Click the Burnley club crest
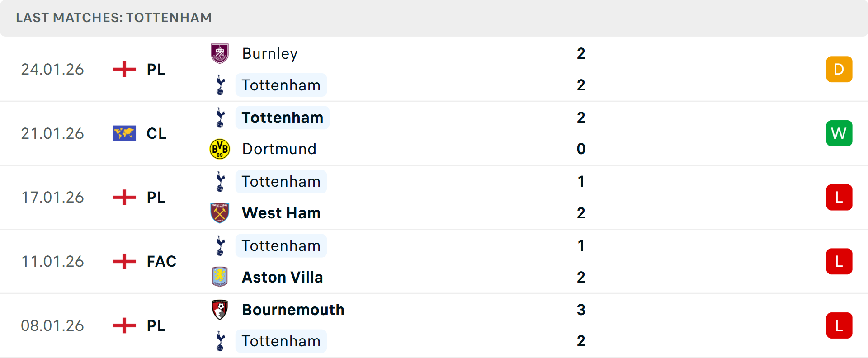 tap(220, 53)
